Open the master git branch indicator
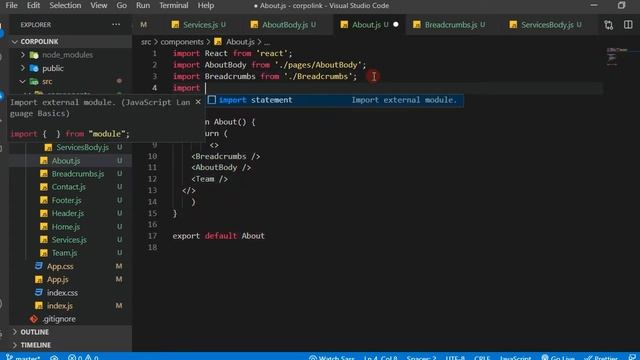 tap(23, 357)
